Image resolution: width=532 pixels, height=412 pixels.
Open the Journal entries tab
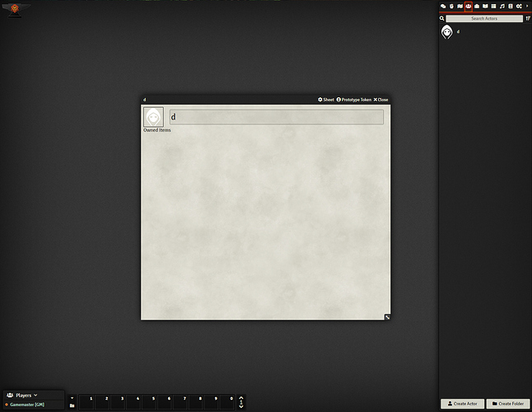pyautogui.click(x=485, y=7)
